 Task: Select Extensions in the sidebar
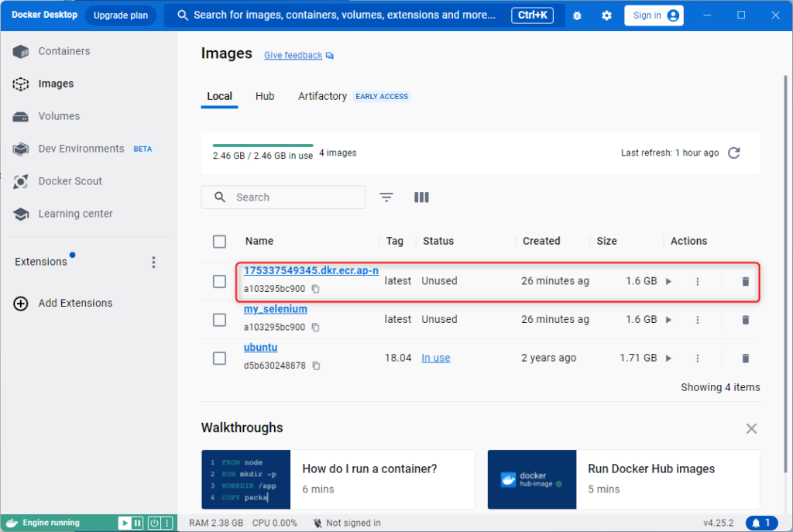[x=41, y=262]
